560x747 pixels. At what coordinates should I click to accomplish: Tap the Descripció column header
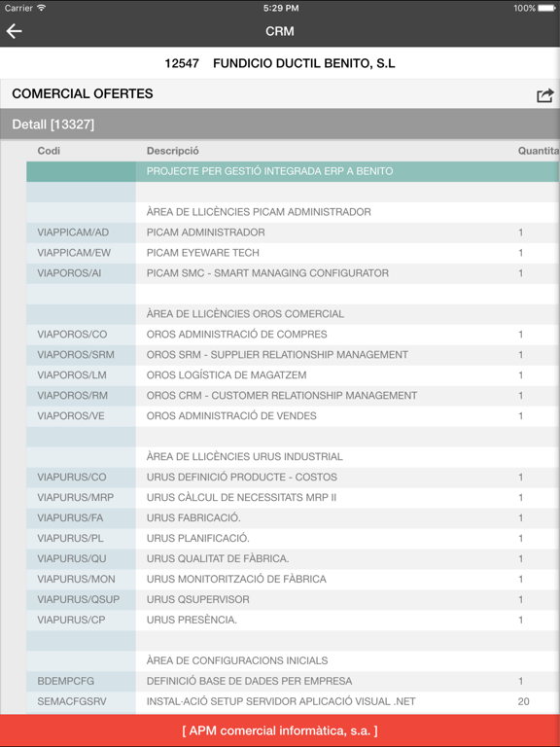click(172, 151)
